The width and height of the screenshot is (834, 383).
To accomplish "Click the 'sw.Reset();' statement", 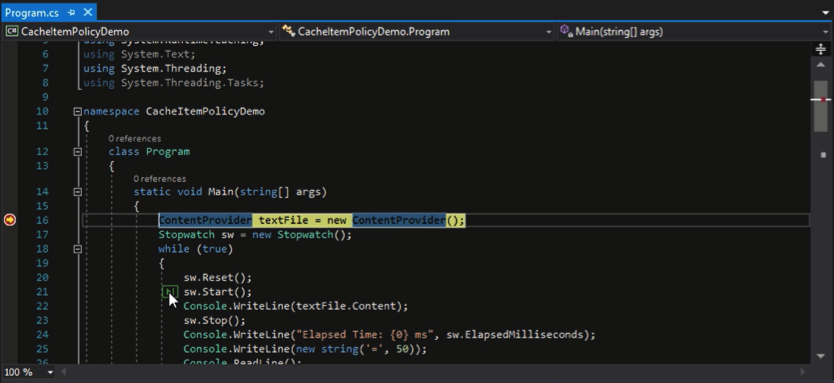I will pyautogui.click(x=218, y=278).
